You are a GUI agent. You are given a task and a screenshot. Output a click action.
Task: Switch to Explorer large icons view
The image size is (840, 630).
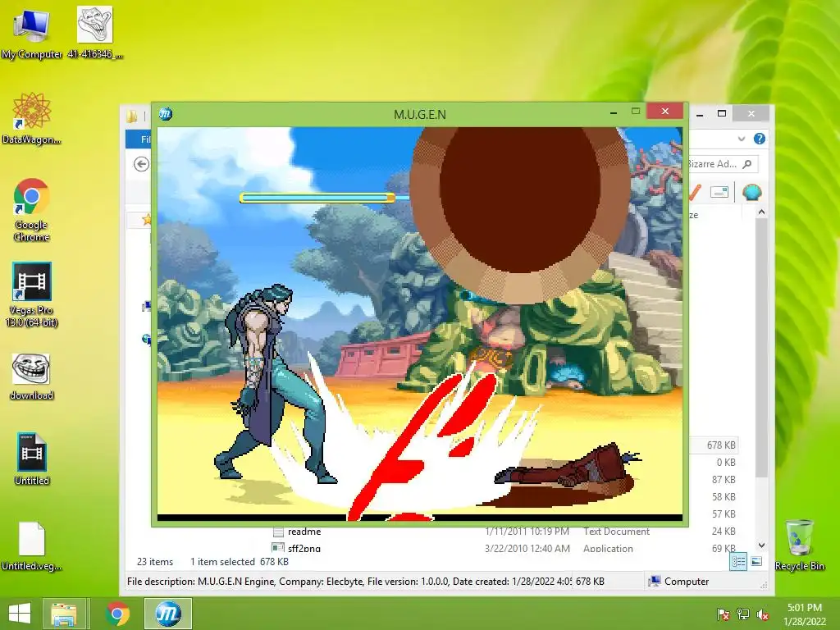click(756, 561)
